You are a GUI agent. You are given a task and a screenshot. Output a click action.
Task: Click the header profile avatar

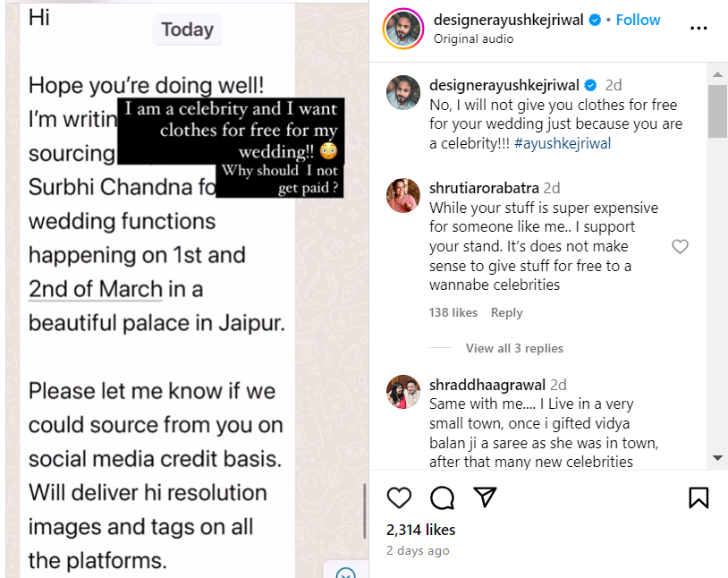(x=403, y=28)
